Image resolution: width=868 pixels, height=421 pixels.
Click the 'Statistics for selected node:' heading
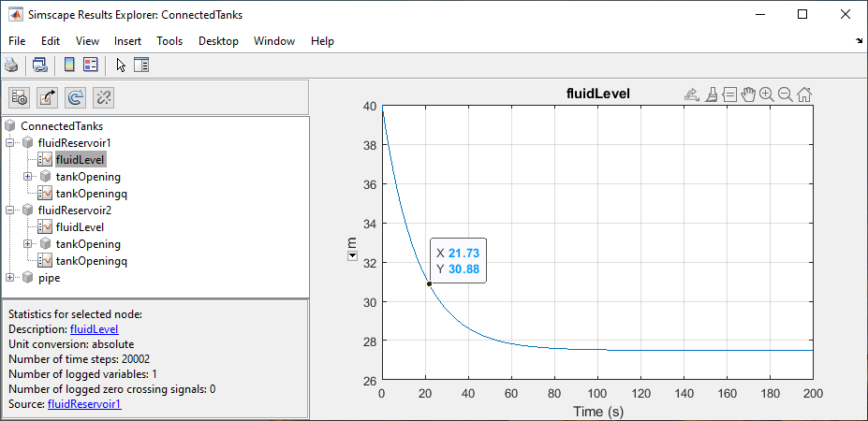click(x=75, y=314)
